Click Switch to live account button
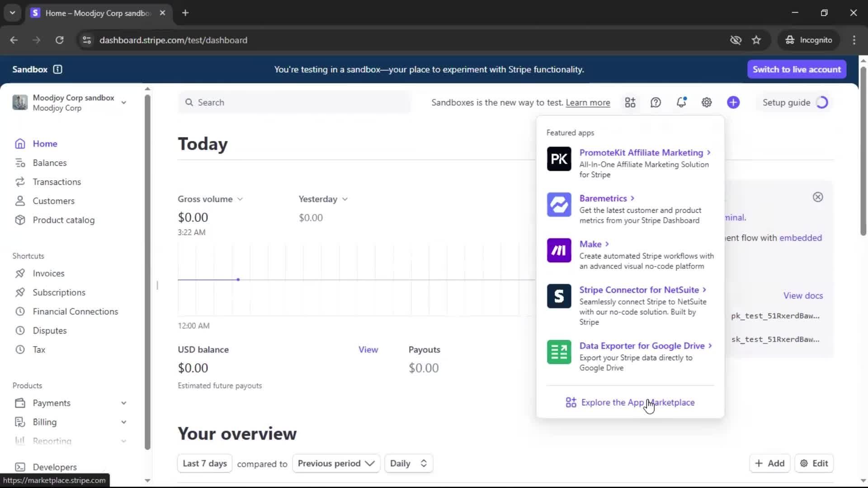Image resolution: width=868 pixels, height=488 pixels. tap(797, 69)
